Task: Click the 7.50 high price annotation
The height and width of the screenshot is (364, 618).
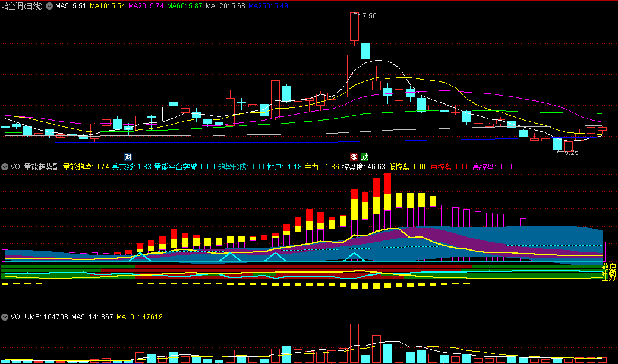Action: pos(369,16)
